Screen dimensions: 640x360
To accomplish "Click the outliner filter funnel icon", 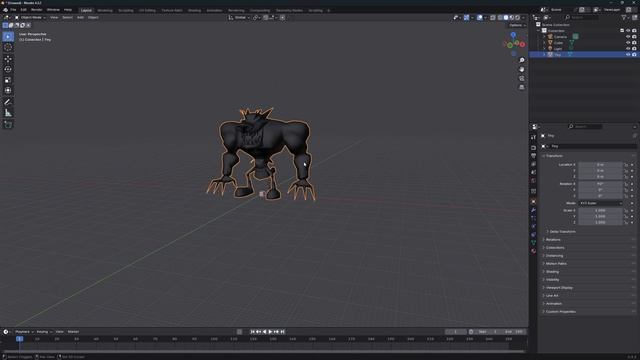I will [x=624, y=18].
